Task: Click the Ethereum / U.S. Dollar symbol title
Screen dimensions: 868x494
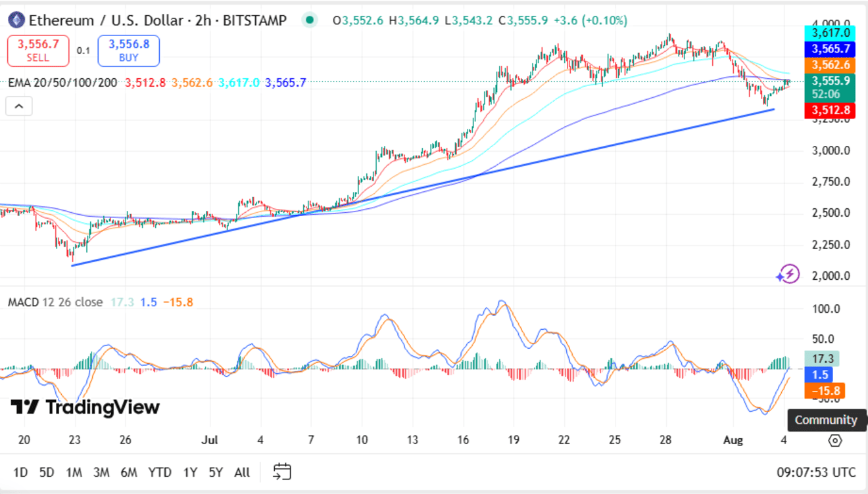Action: click(x=105, y=20)
